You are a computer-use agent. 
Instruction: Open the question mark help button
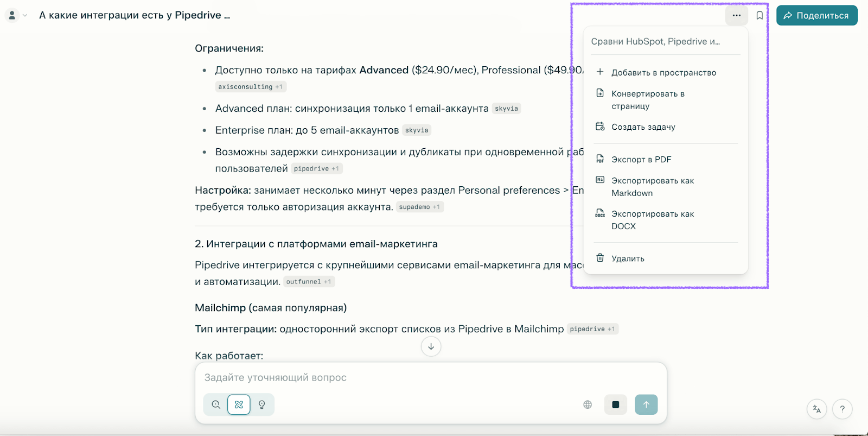tap(843, 409)
